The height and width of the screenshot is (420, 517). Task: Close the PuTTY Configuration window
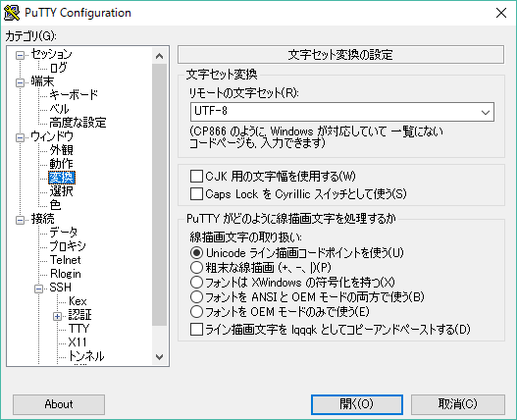tap(501, 13)
